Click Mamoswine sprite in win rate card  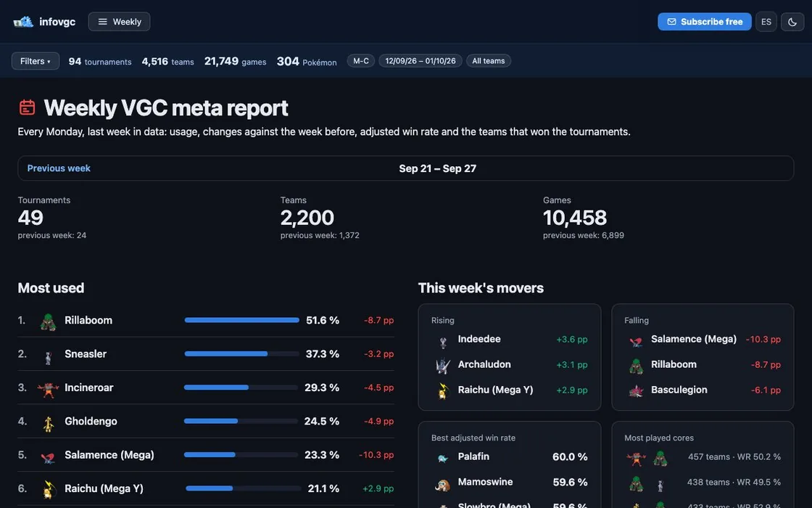[442, 484]
